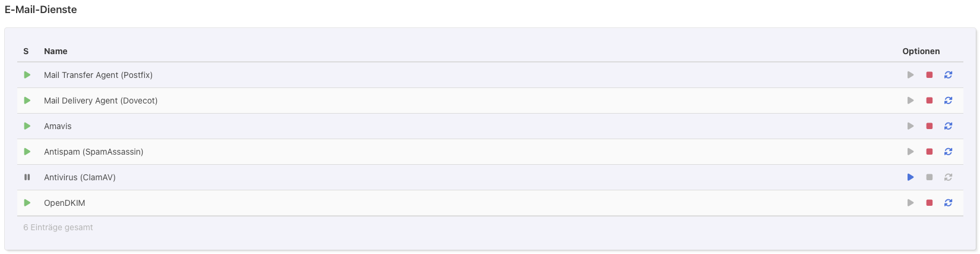Viewport: 980px width, 254px height.
Task: Select the Antivirus (ClamAV) row name
Action: (x=80, y=177)
